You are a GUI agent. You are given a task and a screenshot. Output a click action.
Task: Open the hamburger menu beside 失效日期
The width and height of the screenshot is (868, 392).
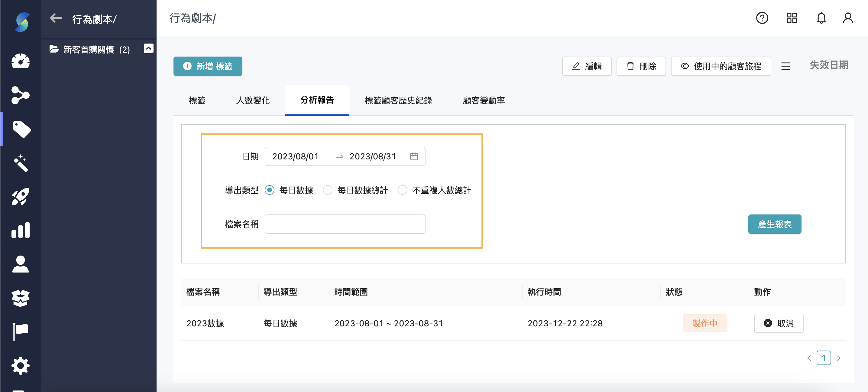[786, 66]
